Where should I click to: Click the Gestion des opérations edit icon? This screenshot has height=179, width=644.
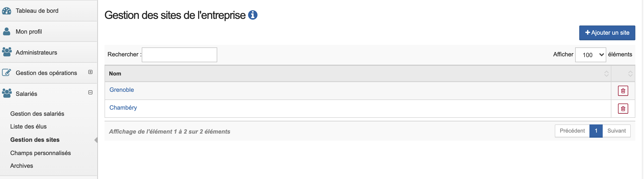7,72
